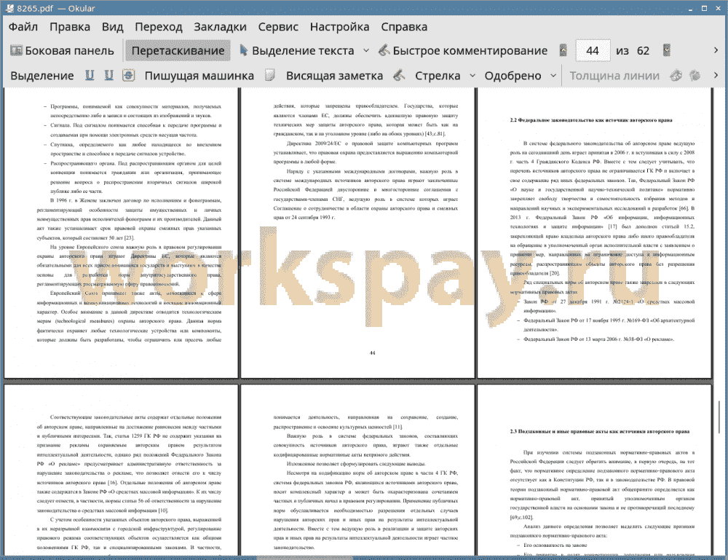Open the Переход menu
The image size is (728, 560).
click(x=158, y=27)
